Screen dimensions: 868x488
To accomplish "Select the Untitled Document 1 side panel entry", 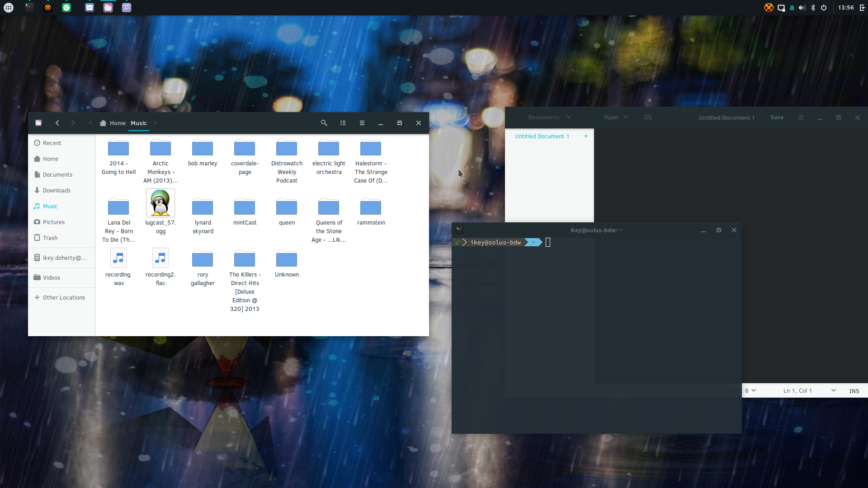I will (542, 136).
